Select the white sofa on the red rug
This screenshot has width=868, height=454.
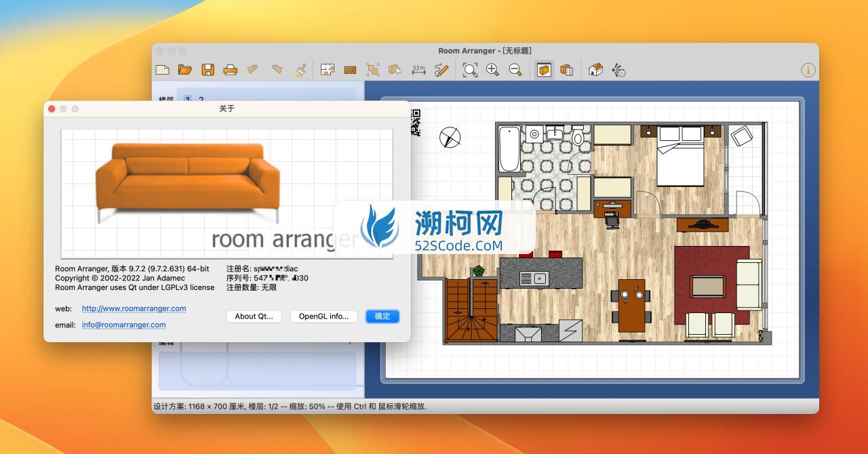[748, 283]
